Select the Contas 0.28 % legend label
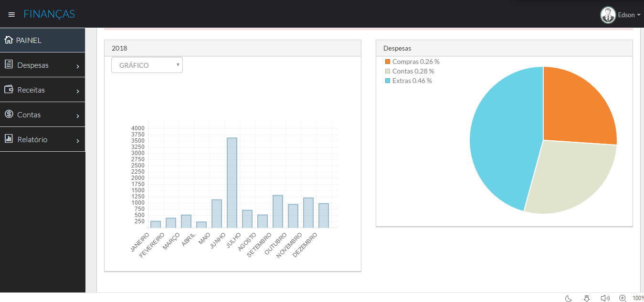 [413, 71]
